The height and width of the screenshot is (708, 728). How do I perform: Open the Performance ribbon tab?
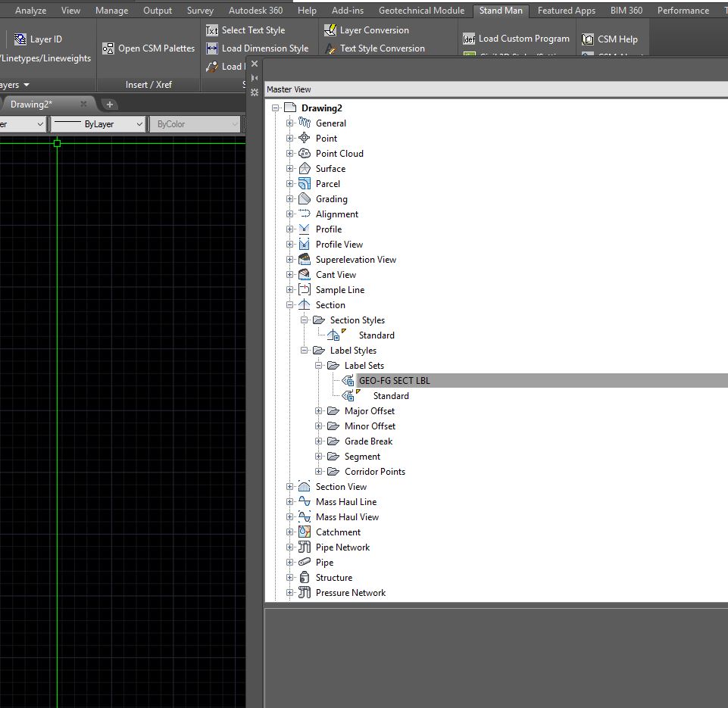coord(683,10)
